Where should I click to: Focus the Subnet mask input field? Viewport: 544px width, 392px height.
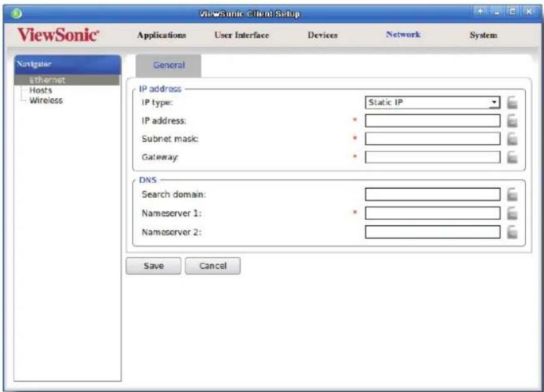pos(432,138)
